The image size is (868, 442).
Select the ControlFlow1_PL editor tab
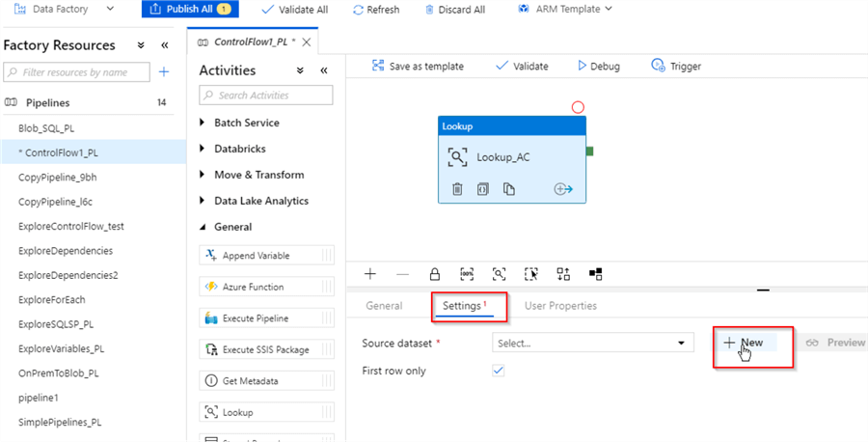255,41
